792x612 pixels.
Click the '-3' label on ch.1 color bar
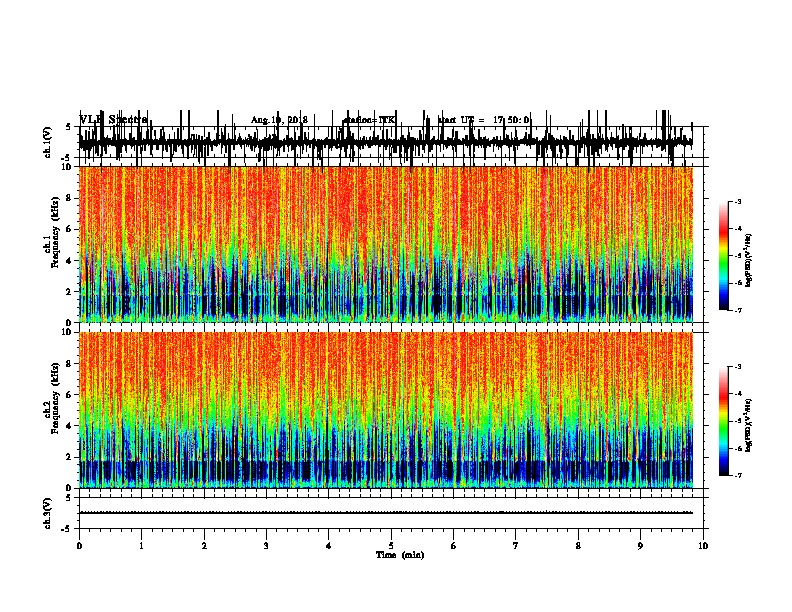[x=737, y=201]
